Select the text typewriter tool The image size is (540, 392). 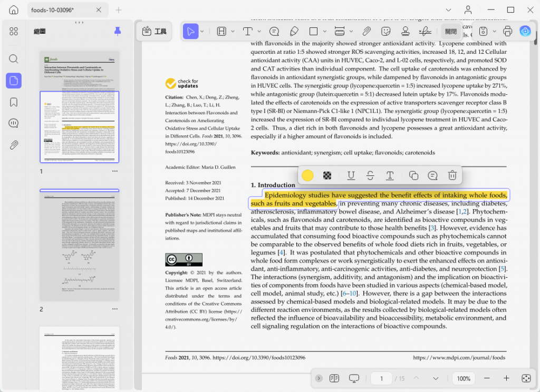tap(247, 31)
